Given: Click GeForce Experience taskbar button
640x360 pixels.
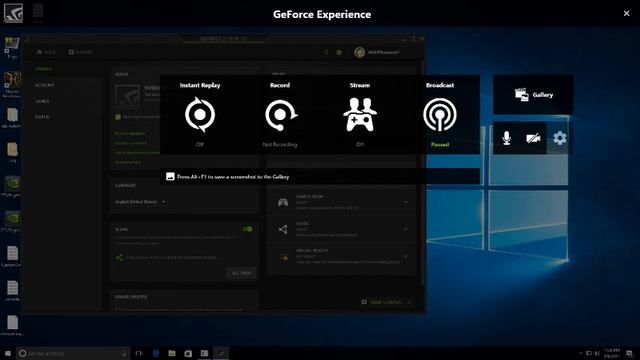Looking at the screenshot, I should [x=221, y=353].
